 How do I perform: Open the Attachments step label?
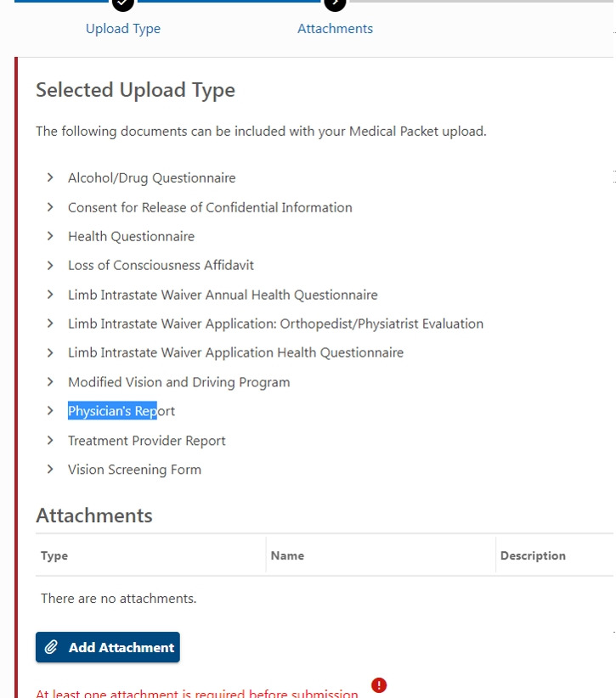click(335, 29)
